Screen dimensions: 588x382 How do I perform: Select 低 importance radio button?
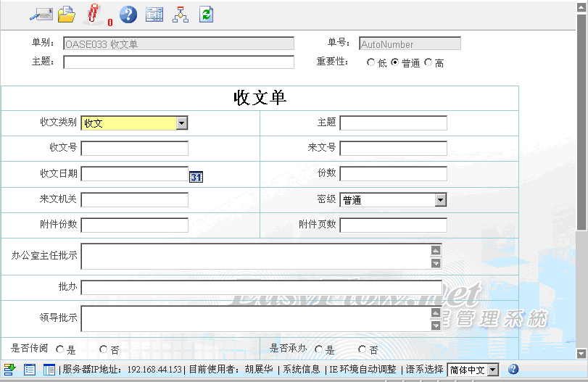point(371,63)
